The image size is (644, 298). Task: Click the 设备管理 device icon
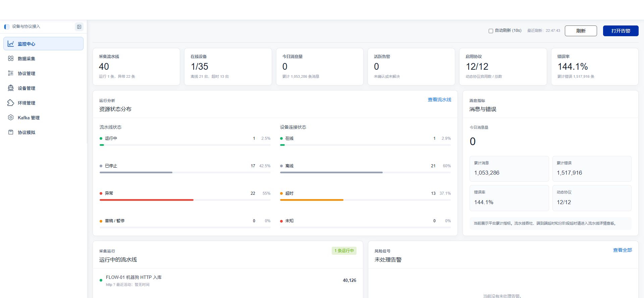pos(11,88)
